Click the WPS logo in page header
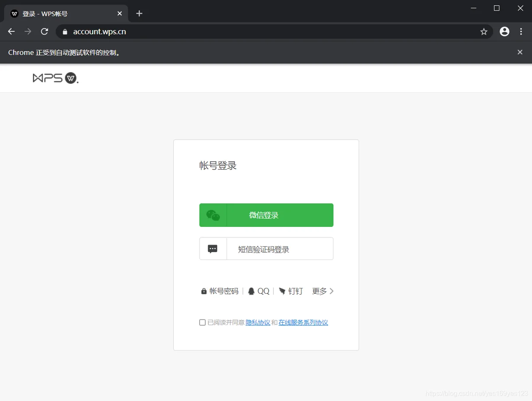The width and height of the screenshot is (532, 401). point(55,78)
